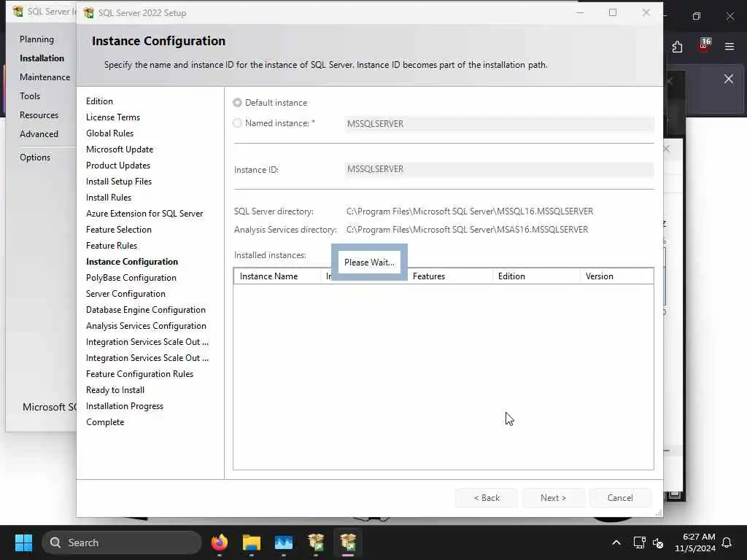Click the SQL Server 2022 Setup title icon
This screenshot has height=560, width=747.
tap(88, 13)
